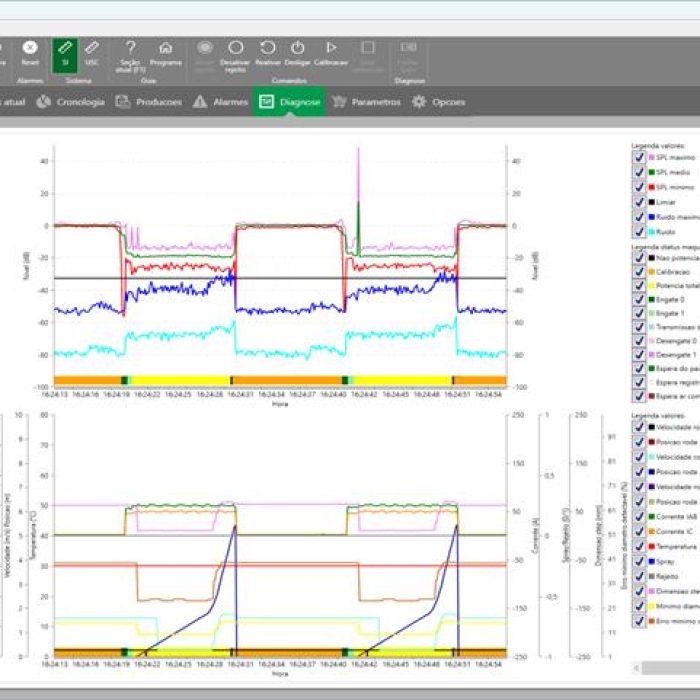
Task: Toggle the Ruido maximo series checkbox
Action: tap(639, 216)
